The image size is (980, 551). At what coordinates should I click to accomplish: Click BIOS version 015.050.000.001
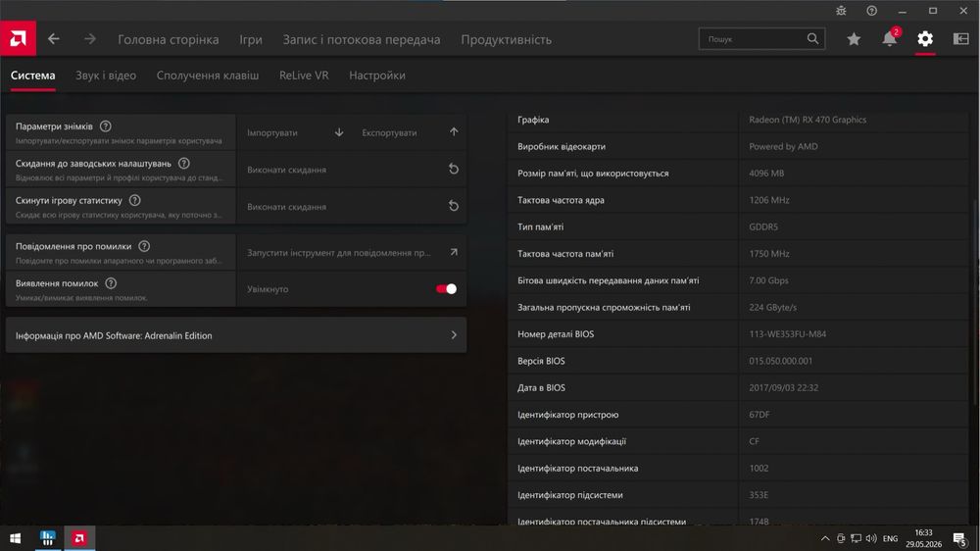point(781,361)
